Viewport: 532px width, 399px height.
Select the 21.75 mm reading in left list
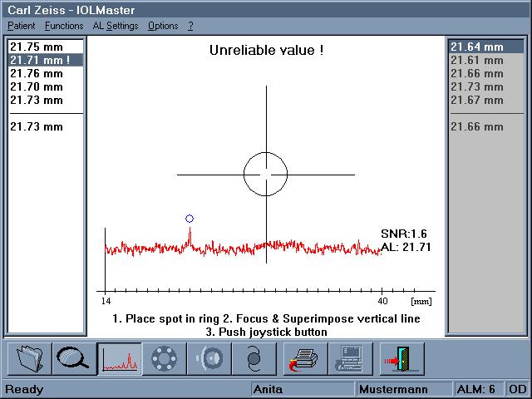(x=36, y=47)
